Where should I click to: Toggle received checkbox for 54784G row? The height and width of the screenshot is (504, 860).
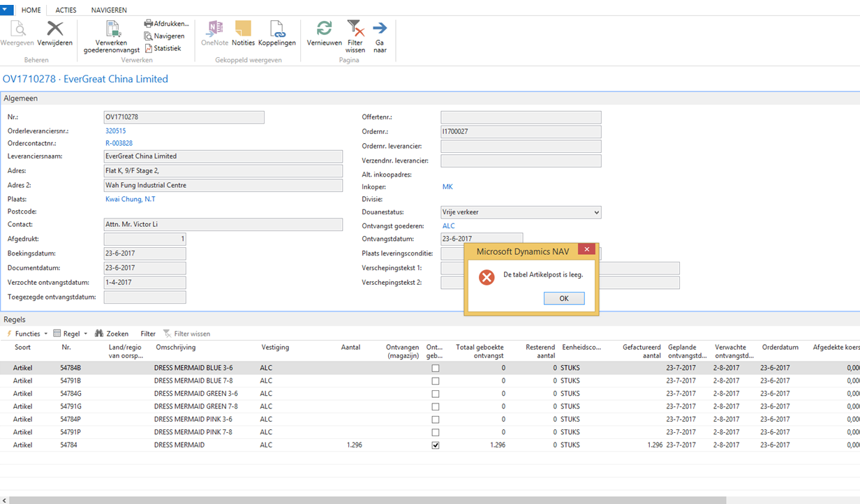click(x=436, y=394)
